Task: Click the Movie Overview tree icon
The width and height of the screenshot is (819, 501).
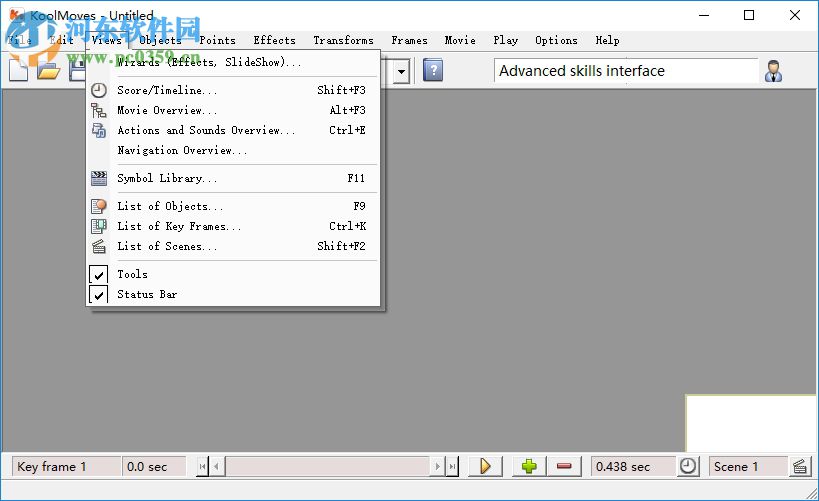Action: [99, 110]
